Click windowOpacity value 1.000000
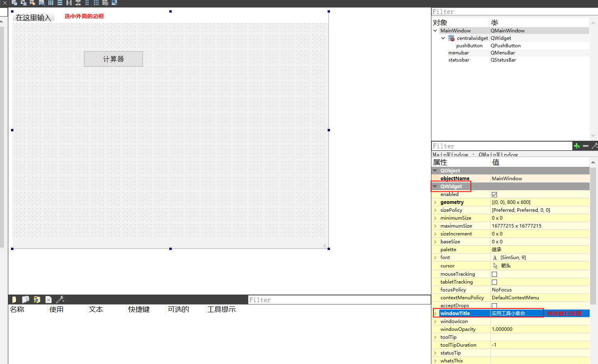The width and height of the screenshot is (598, 364). [502, 329]
